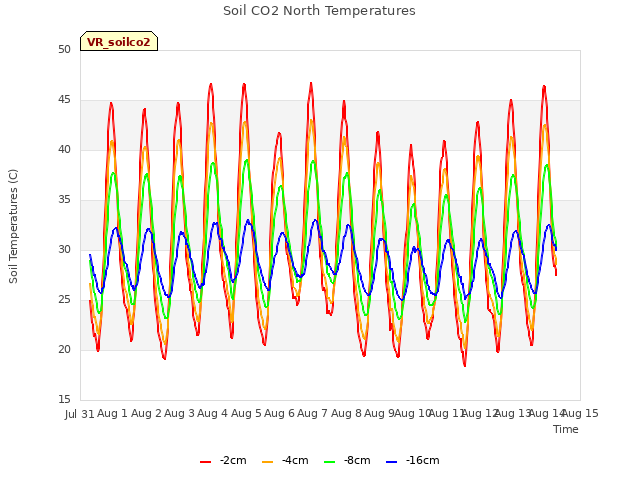Click the 45 y-axis tick label
The height and width of the screenshot is (480, 640).
point(64,100)
